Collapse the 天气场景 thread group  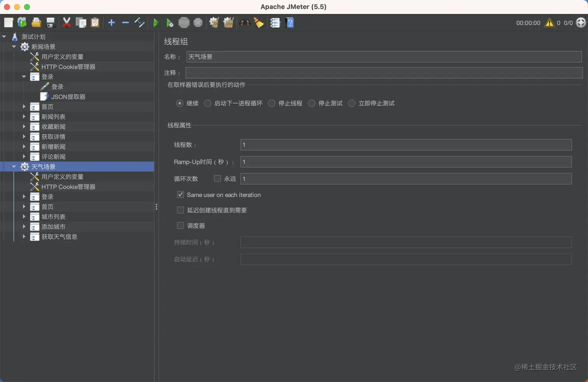point(14,166)
